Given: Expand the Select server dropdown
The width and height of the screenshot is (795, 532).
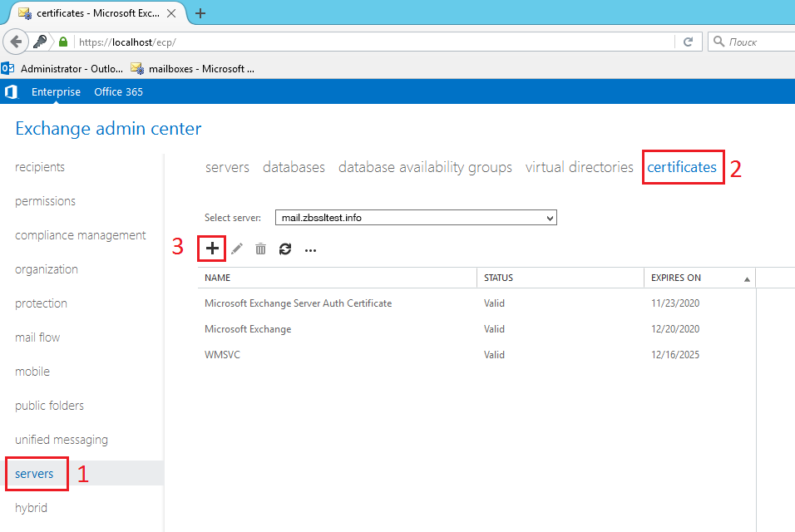Looking at the screenshot, I should (x=548, y=218).
